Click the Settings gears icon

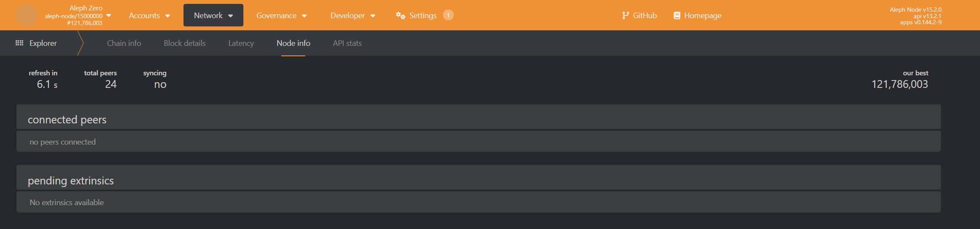click(400, 16)
